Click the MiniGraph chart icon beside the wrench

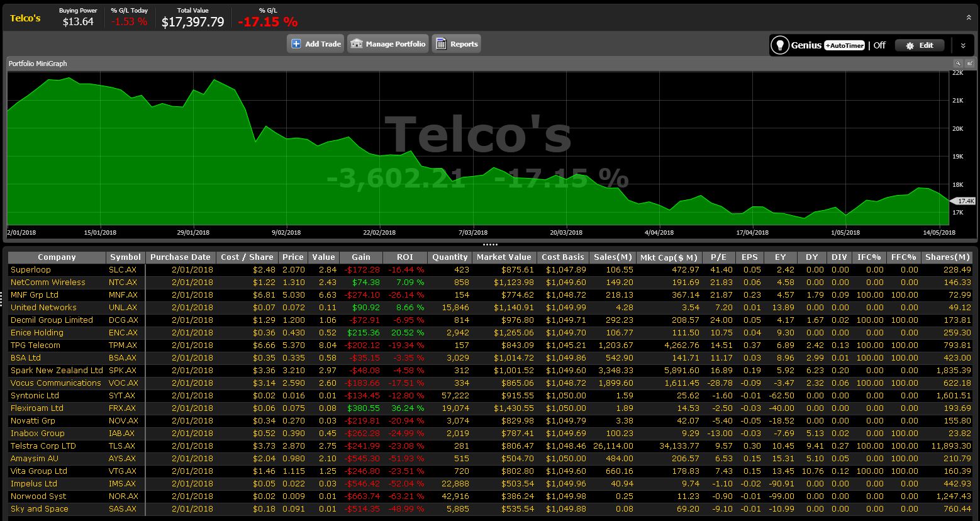coord(969,64)
